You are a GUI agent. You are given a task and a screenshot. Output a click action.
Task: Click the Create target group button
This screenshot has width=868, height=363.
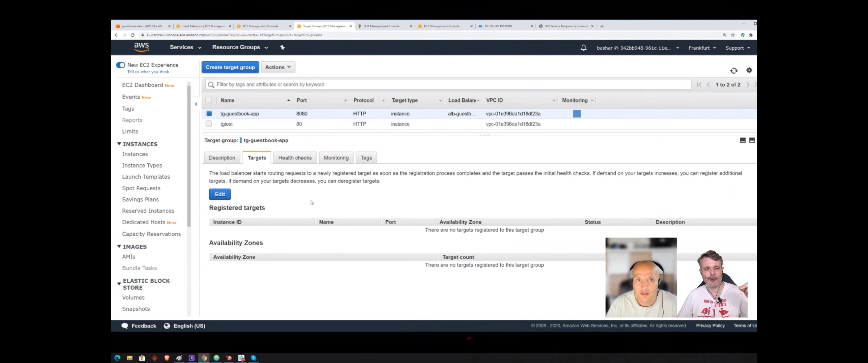[230, 67]
